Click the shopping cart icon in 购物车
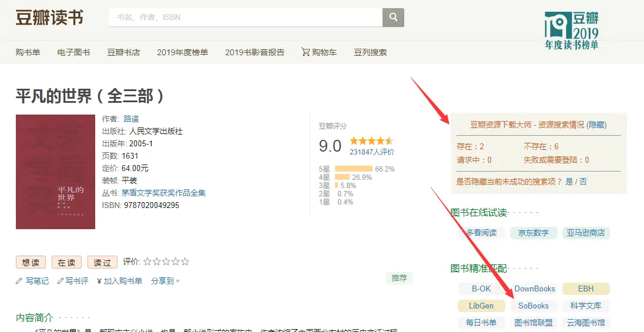The image size is (644, 332). click(x=305, y=52)
